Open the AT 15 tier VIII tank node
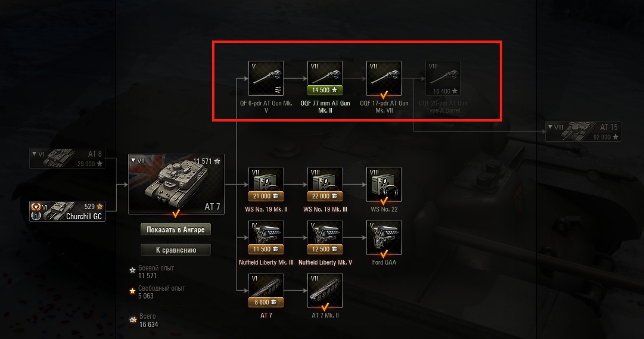This screenshot has height=339, width=644. (x=583, y=132)
